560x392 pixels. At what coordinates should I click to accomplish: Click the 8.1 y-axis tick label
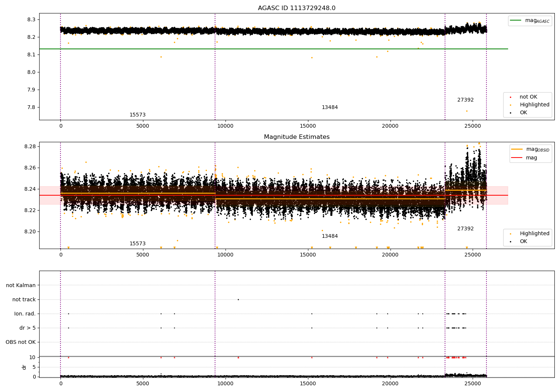coord(31,55)
